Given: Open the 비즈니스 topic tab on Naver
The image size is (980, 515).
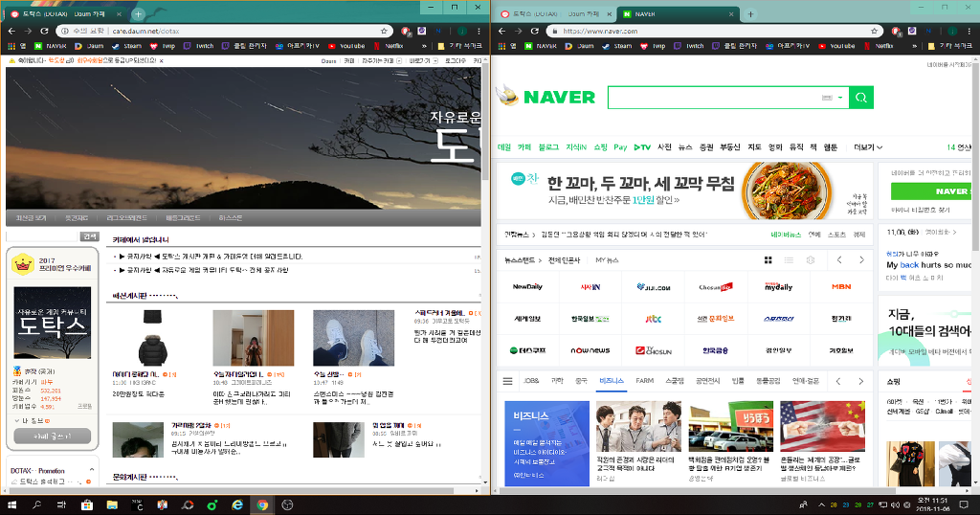Looking at the screenshot, I should (x=612, y=381).
